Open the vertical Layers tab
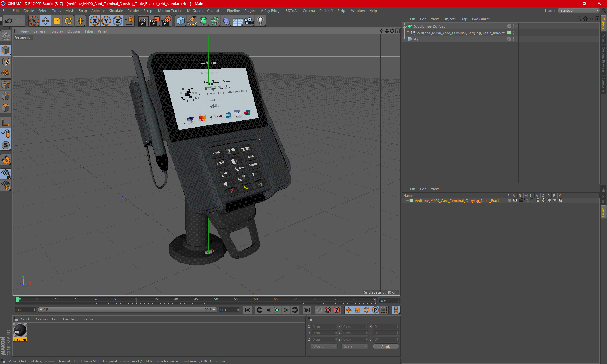The width and height of the screenshot is (607, 364). (x=603, y=212)
